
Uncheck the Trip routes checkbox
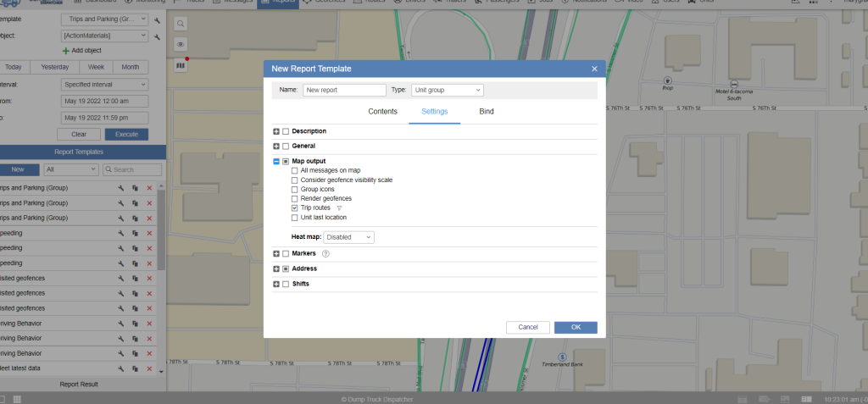click(294, 208)
